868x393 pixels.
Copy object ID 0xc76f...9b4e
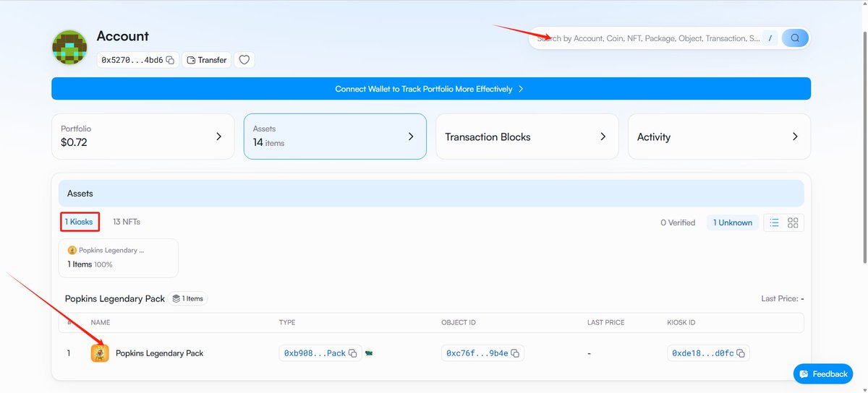pos(515,353)
